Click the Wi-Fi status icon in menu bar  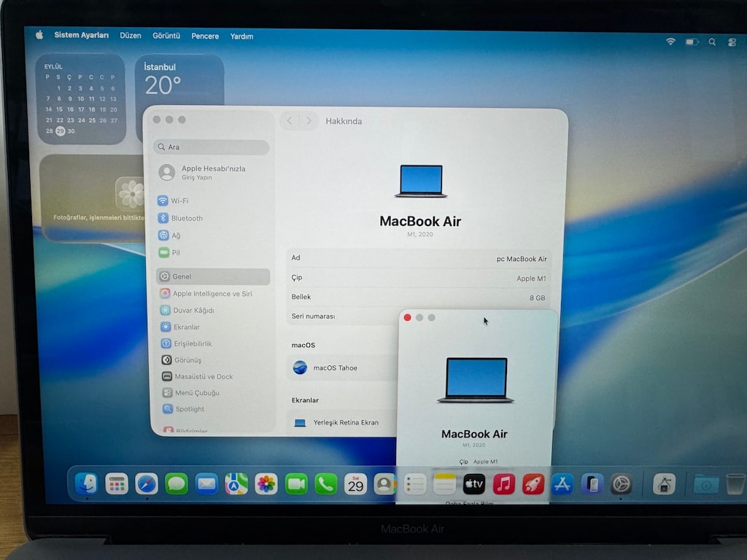670,42
